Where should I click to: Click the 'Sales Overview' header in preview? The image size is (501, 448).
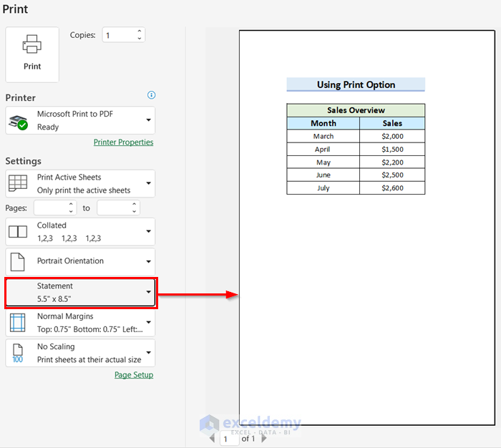pos(356,110)
